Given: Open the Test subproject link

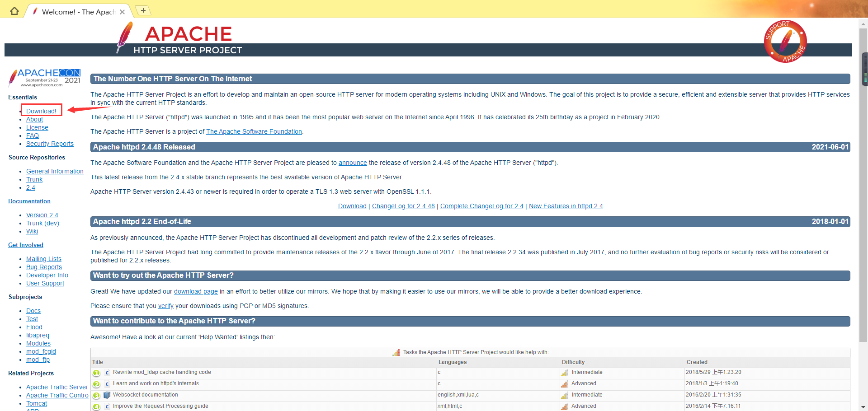Looking at the screenshot, I should click(x=32, y=319).
